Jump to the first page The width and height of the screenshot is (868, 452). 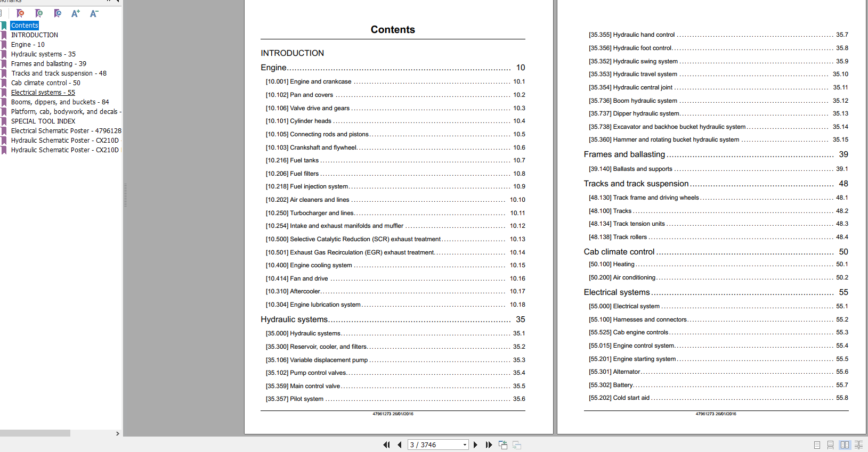point(386,445)
